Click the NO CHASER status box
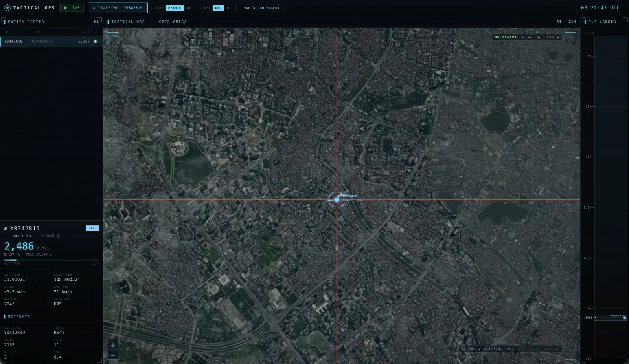629x364 pixels. point(527,37)
